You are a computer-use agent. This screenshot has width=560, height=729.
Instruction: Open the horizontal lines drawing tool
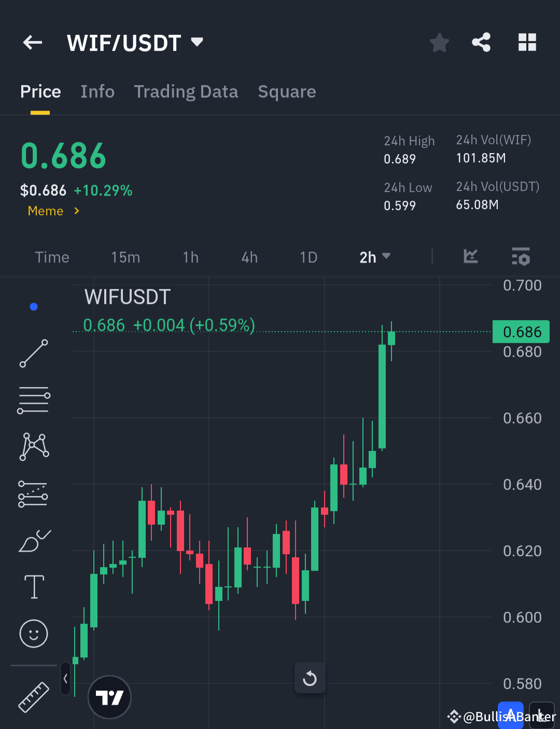tap(33, 400)
